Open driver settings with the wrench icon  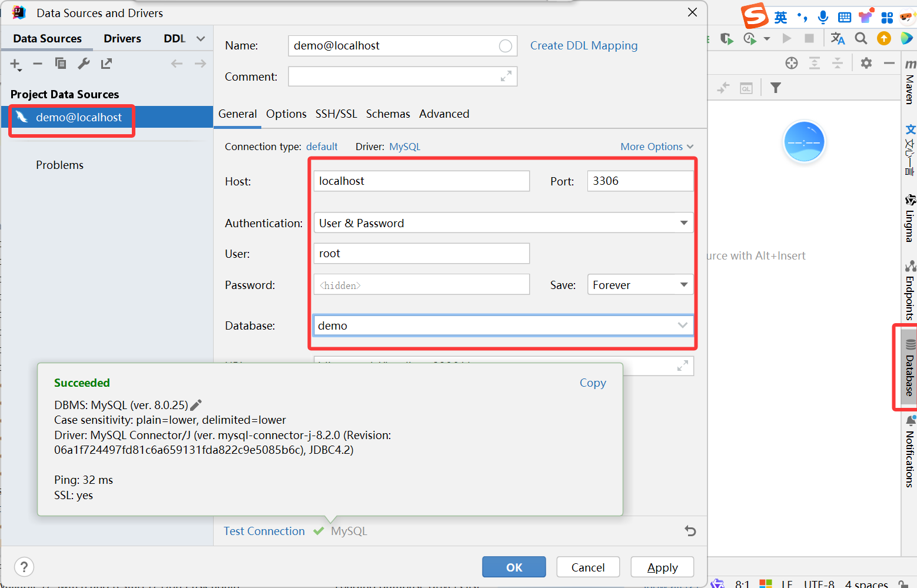[84, 64]
